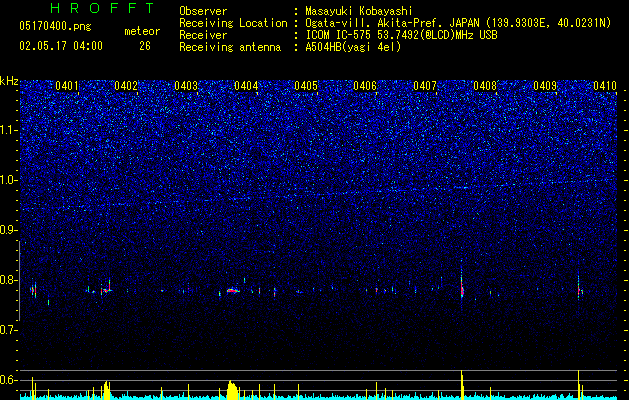Click the 0.8 frequency axis label
The image size is (629, 400).
coord(8,280)
